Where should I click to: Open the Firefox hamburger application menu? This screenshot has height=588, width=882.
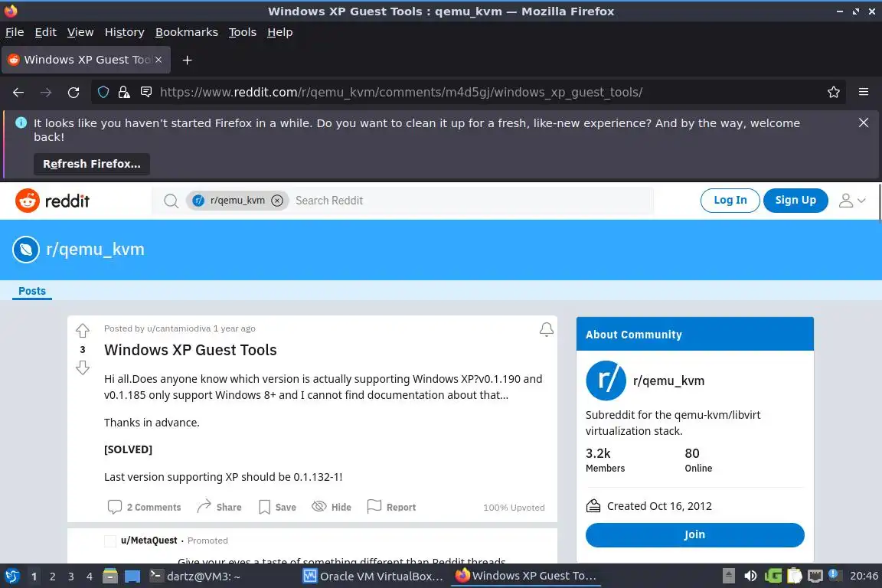[864, 92]
